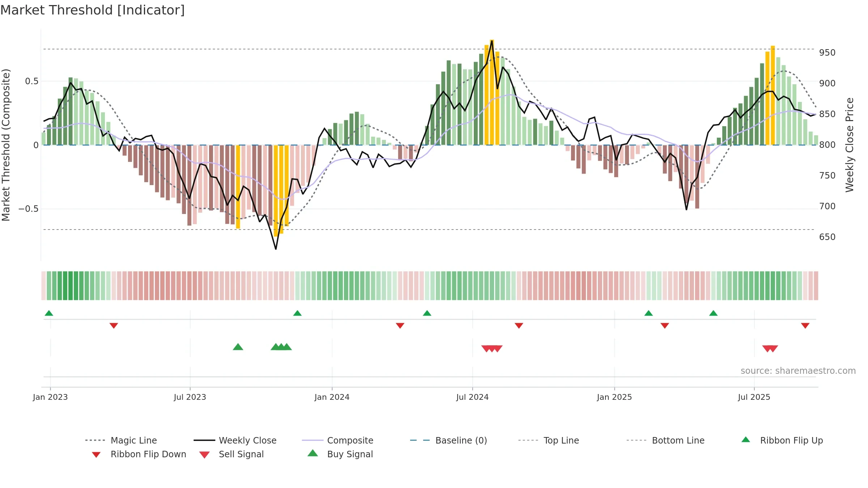Viewport: 868px width, 488px height.
Task: Click the green Ribbon Flip Up marker at Jan 2023
Action: (49, 313)
